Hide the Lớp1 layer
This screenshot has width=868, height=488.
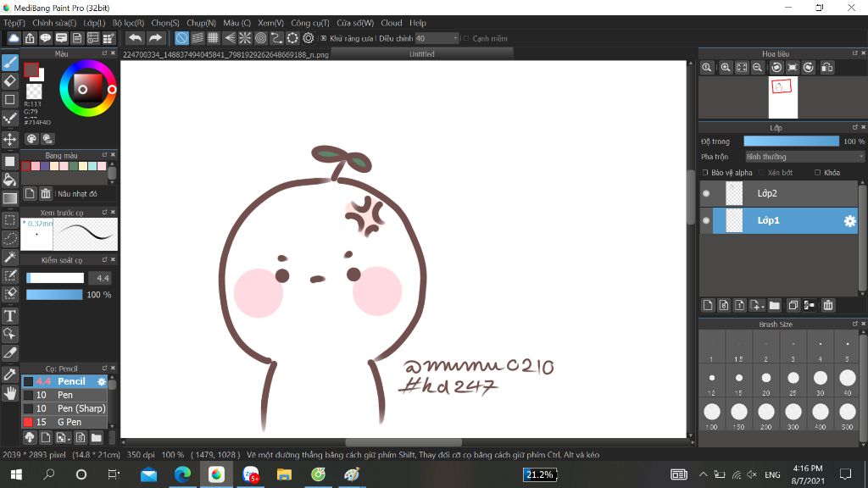pos(706,220)
